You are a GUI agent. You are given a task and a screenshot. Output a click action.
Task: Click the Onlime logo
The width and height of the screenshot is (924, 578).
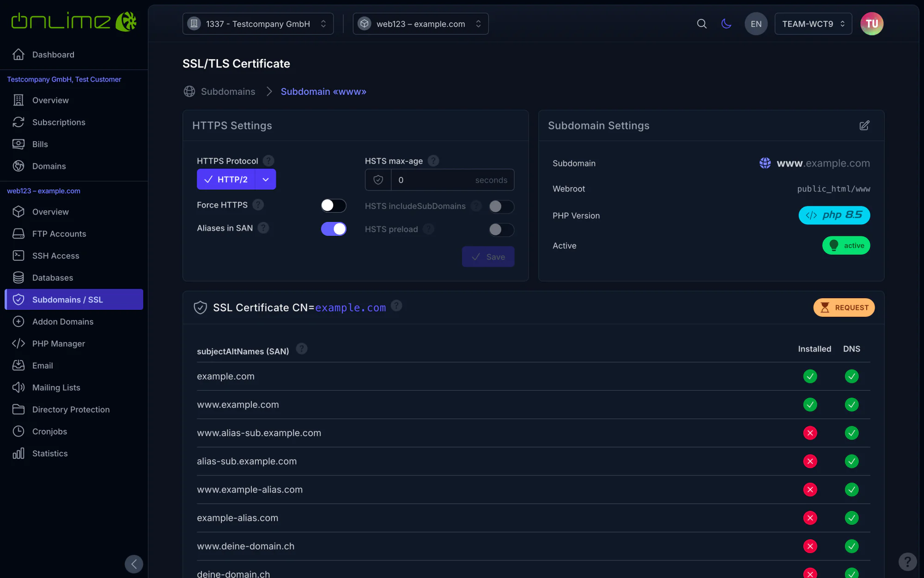(x=74, y=22)
